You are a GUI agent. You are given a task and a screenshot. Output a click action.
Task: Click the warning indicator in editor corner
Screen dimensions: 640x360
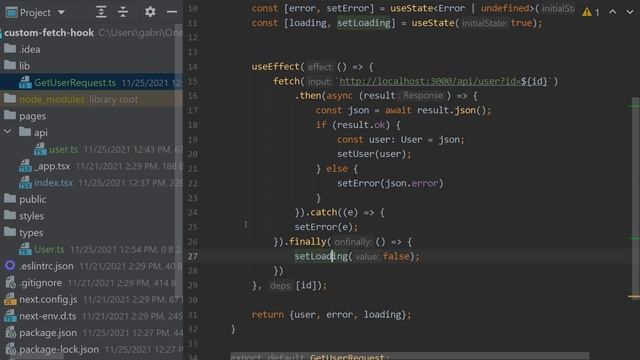591,12
